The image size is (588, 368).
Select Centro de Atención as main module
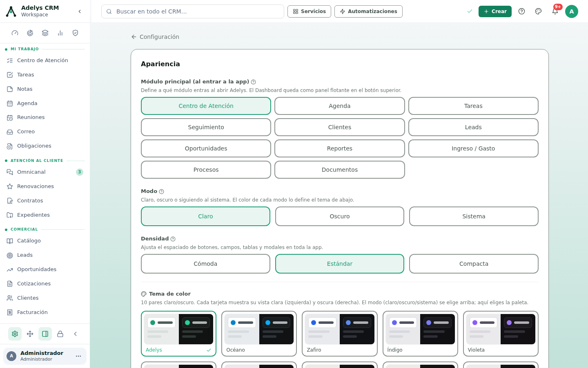click(x=206, y=106)
